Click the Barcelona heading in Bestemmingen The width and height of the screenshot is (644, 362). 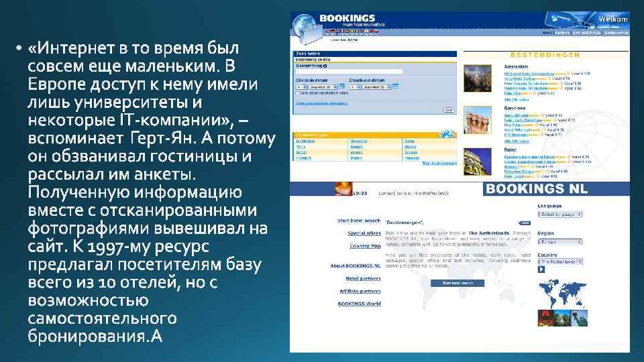[x=515, y=109]
